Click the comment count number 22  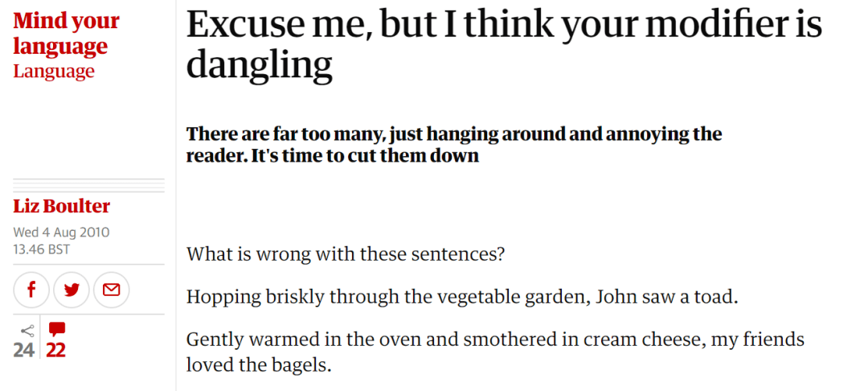click(x=55, y=350)
